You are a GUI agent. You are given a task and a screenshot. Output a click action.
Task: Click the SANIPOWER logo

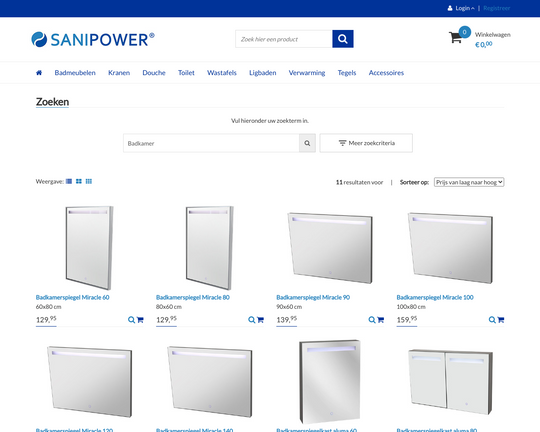click(x=93, y=39)
